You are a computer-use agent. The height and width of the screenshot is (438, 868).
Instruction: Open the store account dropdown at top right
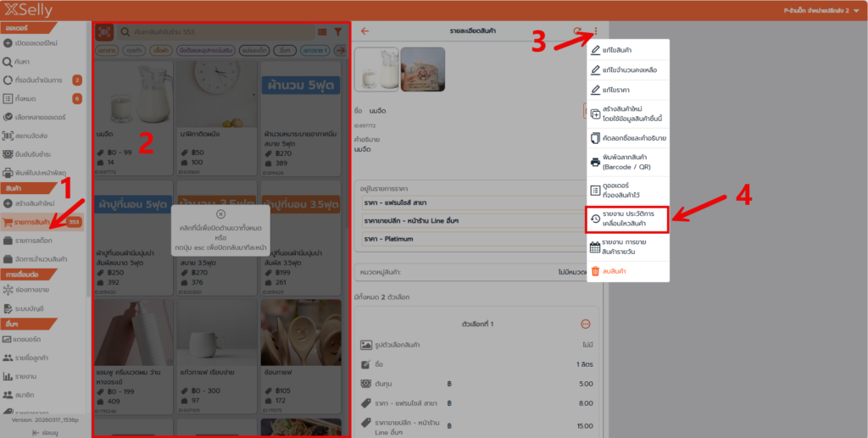(808, 10)
